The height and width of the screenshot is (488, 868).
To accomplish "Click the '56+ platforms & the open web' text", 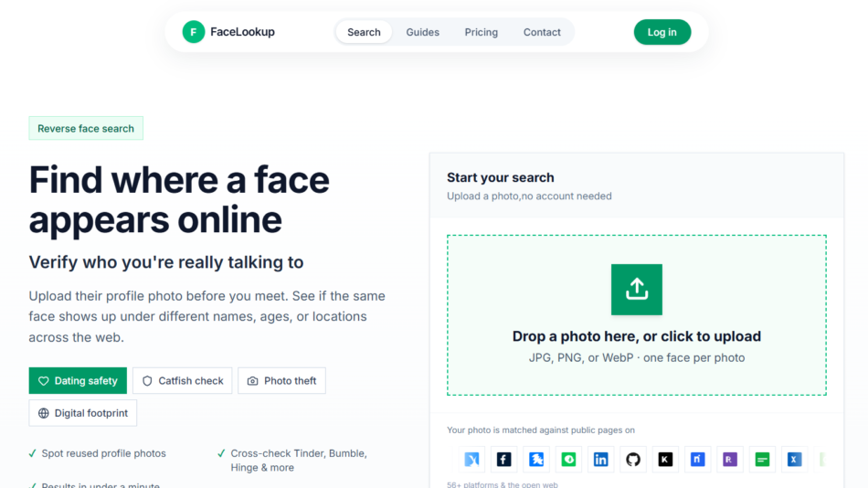I will 503,484.
